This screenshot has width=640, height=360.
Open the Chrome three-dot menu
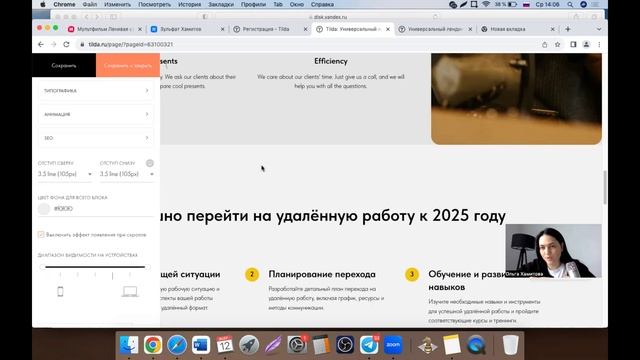pos(599,44)
